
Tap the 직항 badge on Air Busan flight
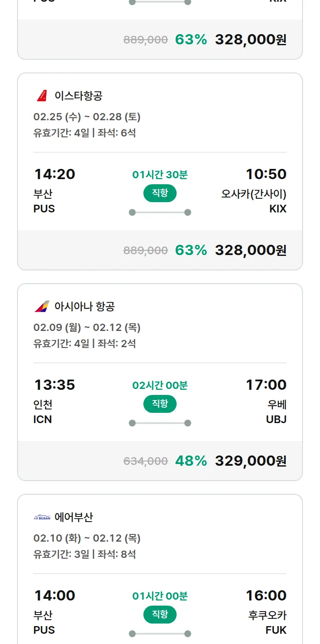coord(160,615)
